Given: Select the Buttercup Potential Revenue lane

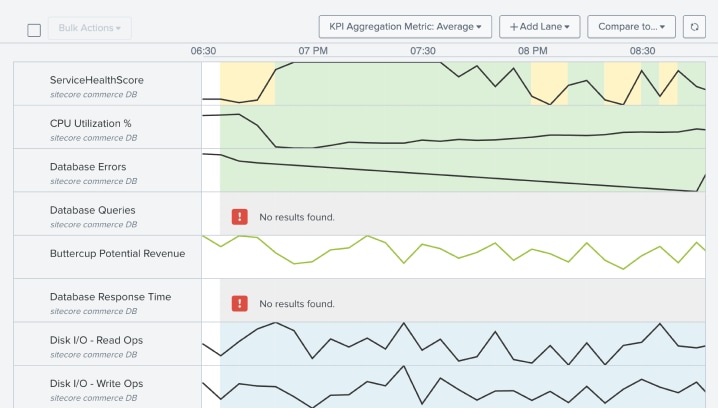Looking at the screenshot, I should (x=117, y=254).
